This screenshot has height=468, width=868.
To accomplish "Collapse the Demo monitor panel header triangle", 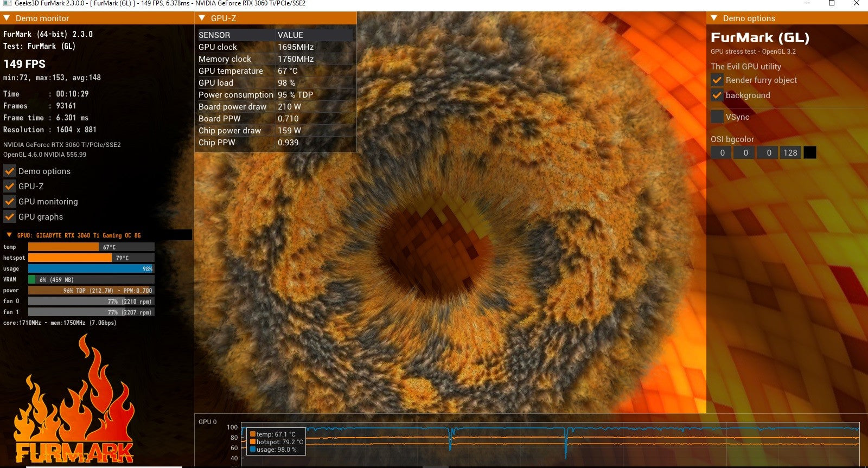I will coord(7,18).
